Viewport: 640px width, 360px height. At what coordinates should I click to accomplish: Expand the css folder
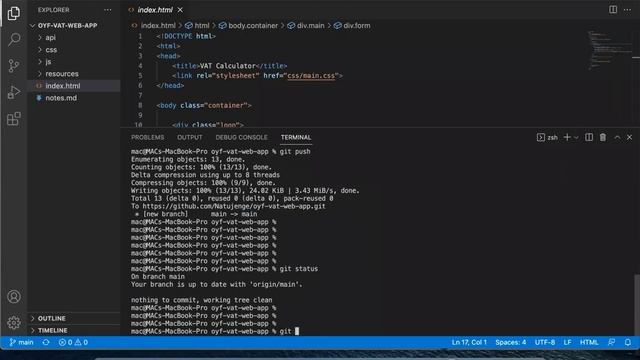(51, 50)
